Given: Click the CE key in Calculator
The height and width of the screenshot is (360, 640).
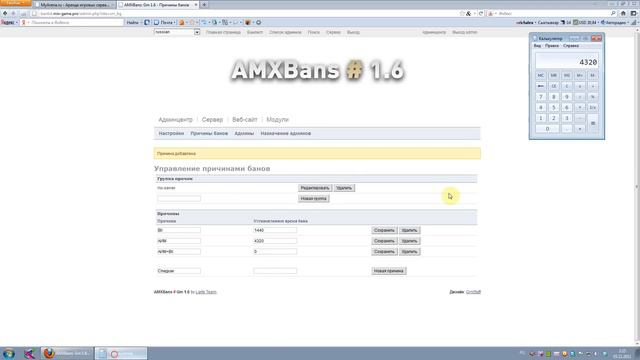Looking at the screenshot, I should pyautogui.click(x=553, y=86).
